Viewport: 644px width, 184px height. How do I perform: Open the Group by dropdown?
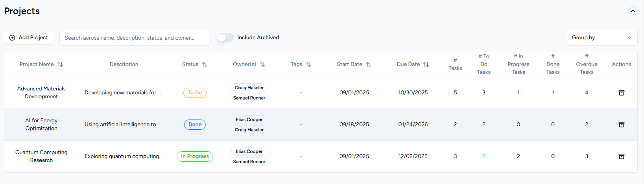[602, 38]
